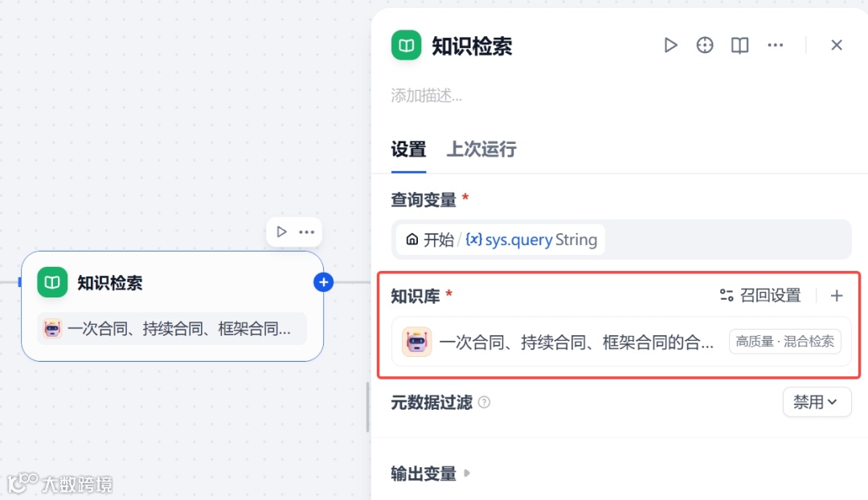Screen dimensions: 868x500
Task: Switch to the 上次运行 tab
Action: click(481, 150)
